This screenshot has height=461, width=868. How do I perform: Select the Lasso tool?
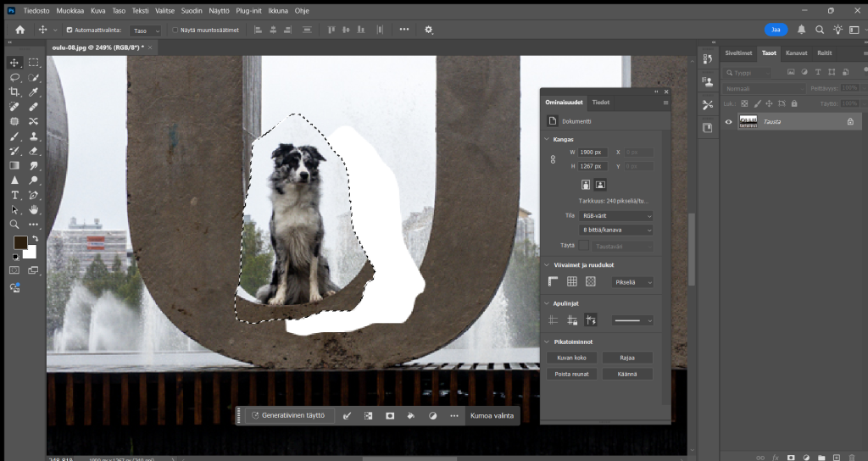(x=14, y=77)
